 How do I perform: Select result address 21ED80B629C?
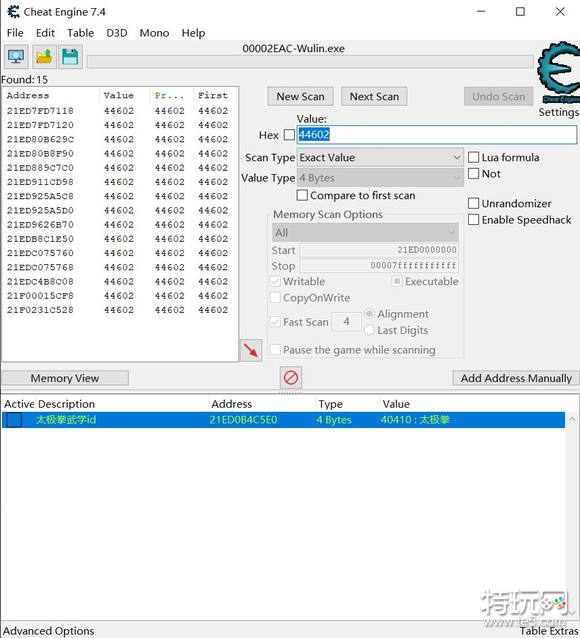[x=40, y=139]
